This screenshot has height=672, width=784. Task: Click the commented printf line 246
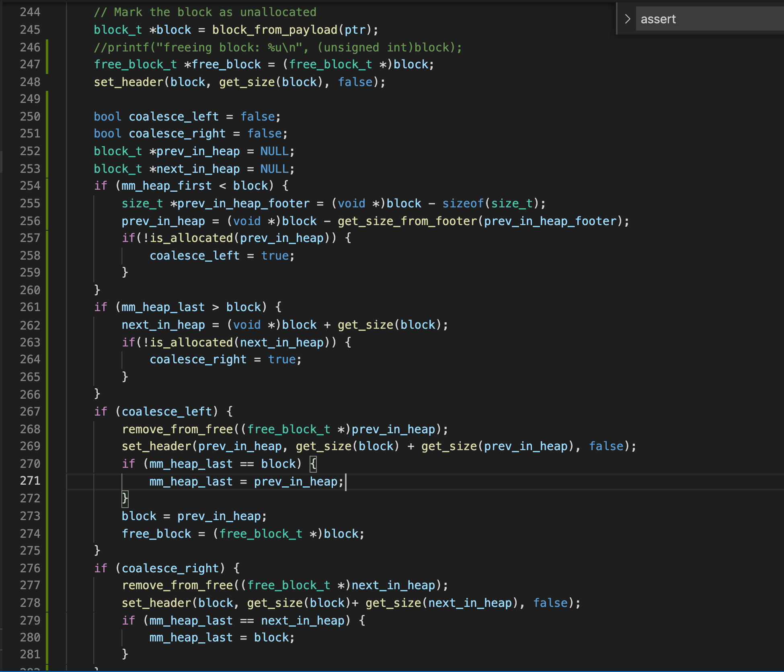277,47
